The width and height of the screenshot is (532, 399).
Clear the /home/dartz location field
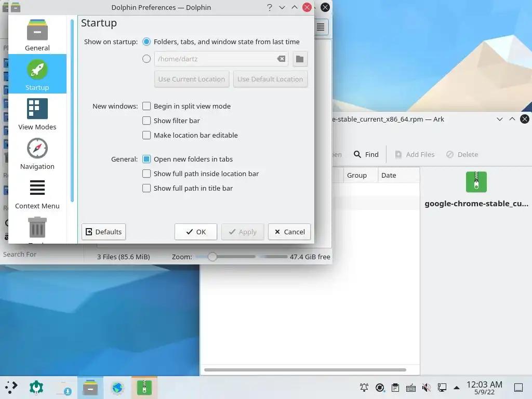coord(281,59)
